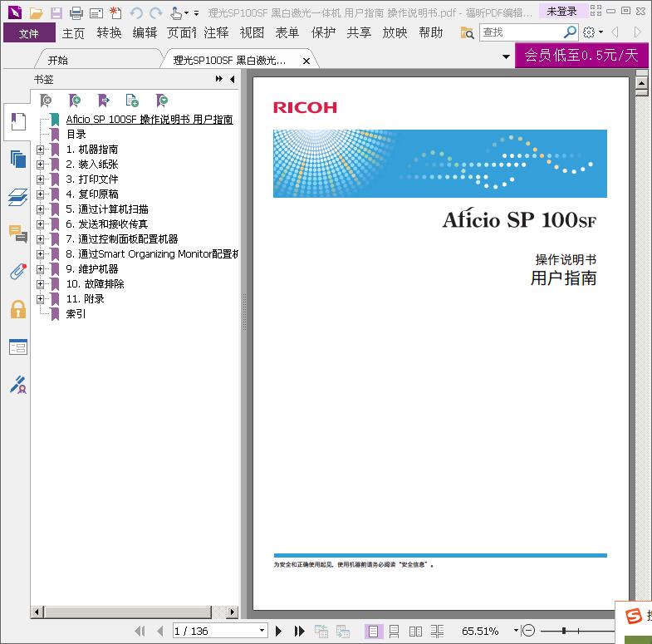652x644 pixels.
Task: Expand bookmark 9. 维护机器
Action: (x=41, y=269)
